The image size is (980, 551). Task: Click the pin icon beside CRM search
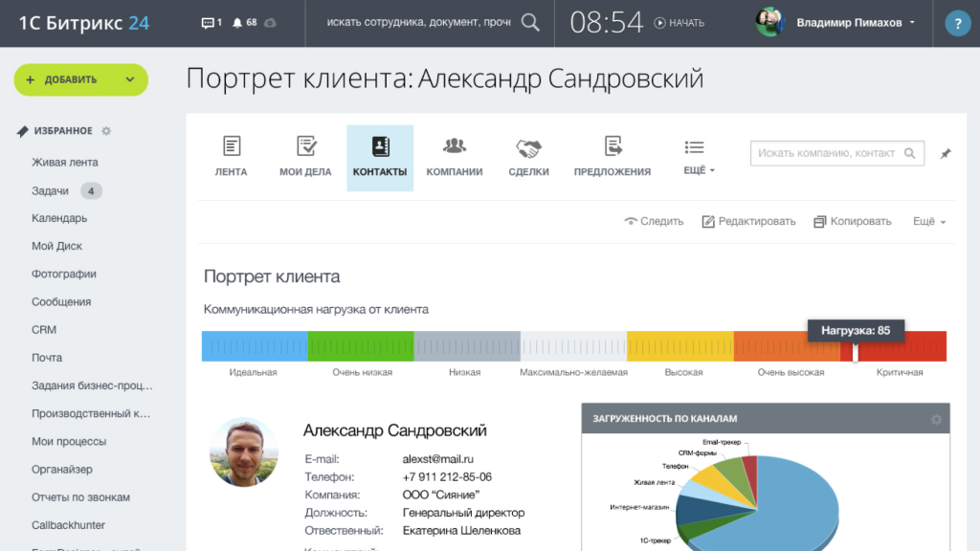[x=946, y=153]
